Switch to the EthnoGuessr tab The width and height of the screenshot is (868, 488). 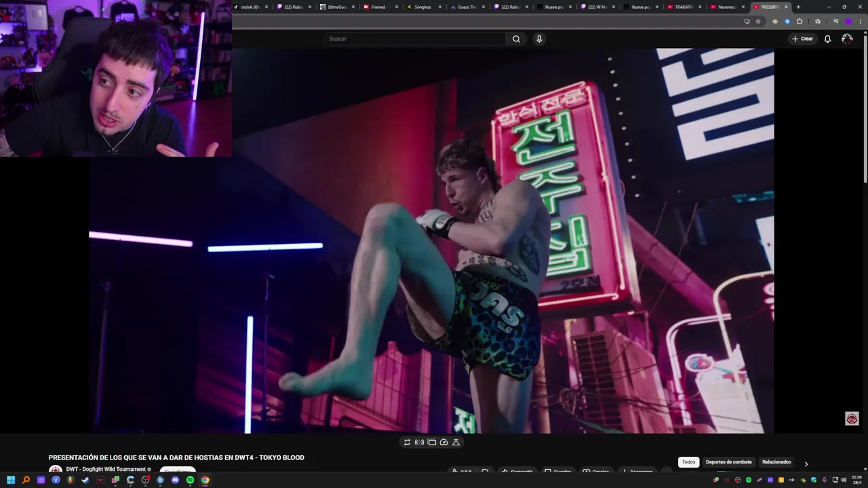pyautogui.click(x=335, y=7)
